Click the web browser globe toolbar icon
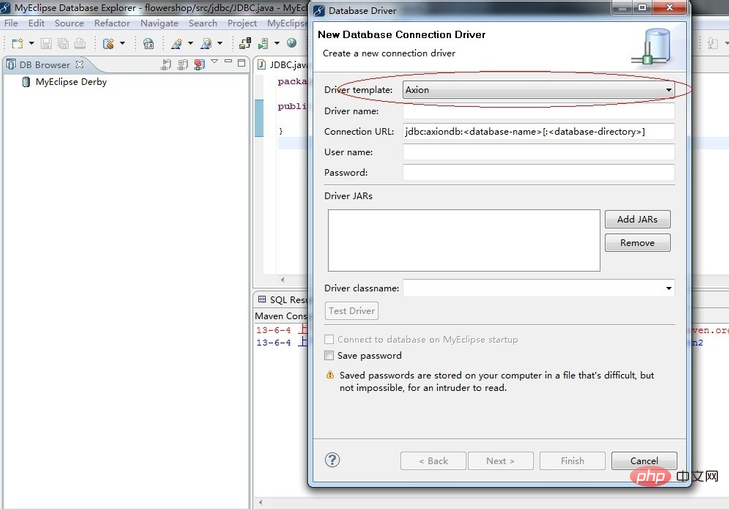 pyautogui.click(x=292, y=43)
